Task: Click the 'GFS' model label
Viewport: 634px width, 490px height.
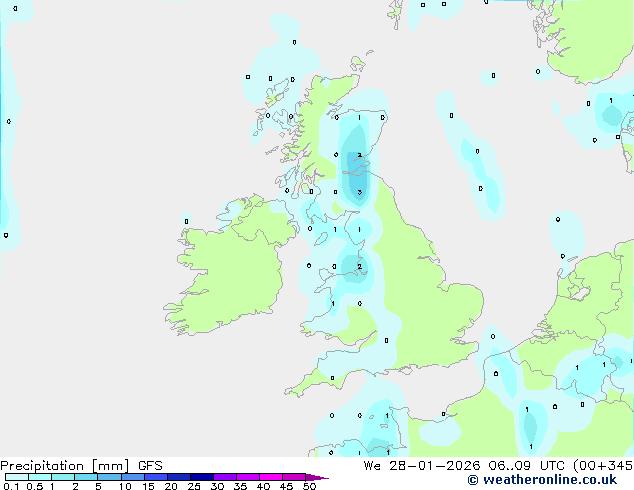Action: 150,466
